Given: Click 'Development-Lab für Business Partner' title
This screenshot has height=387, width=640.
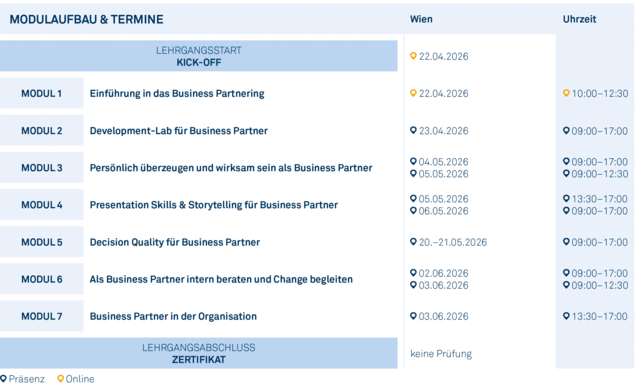Looking at the screenshot, I should [x=179, y=131].
